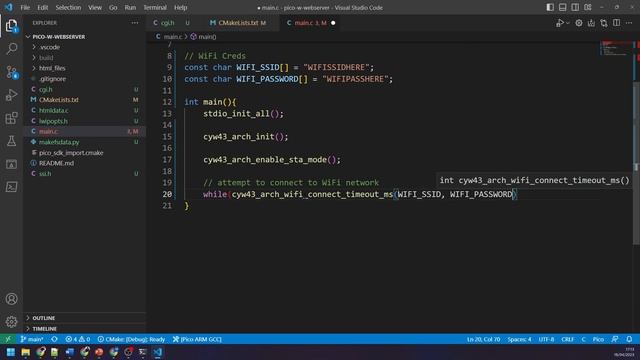This screenshot has width=640, height=360.
Task: Collapse the PICO-W-WEBSERVER root folder
Action: [x=58, y=37]
